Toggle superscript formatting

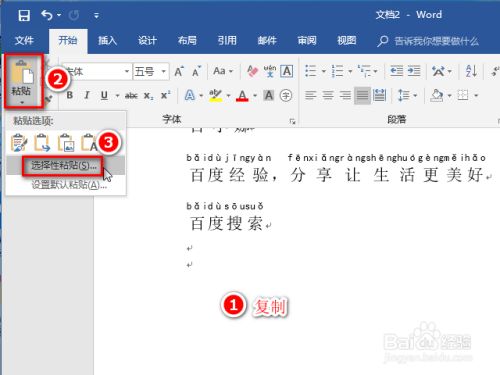tap(165, 96)
